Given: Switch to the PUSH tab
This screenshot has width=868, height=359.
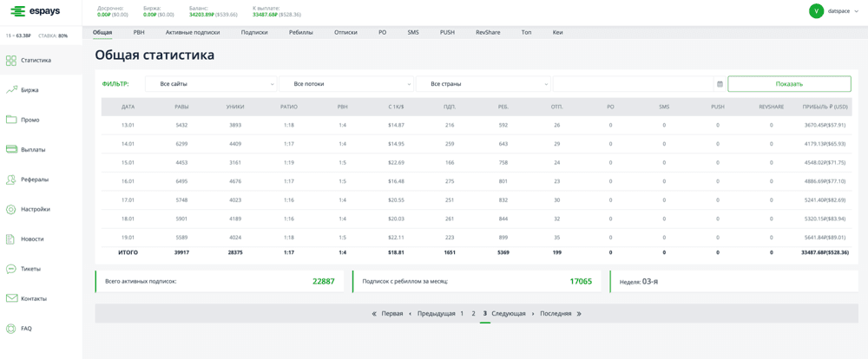Looking at the screenshot, I should (447, 33).
